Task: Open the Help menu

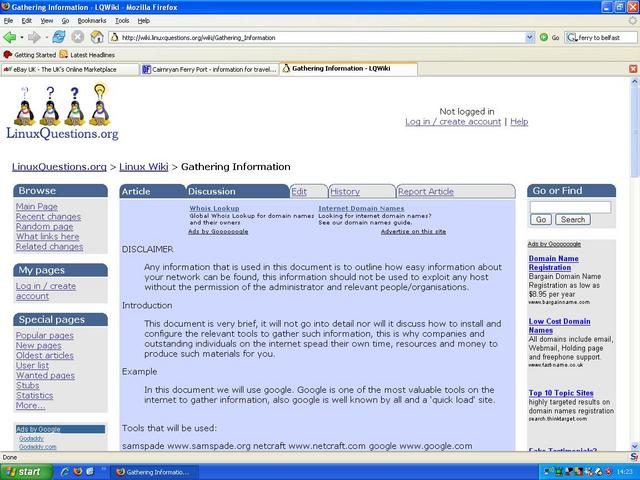Action: 144,20
